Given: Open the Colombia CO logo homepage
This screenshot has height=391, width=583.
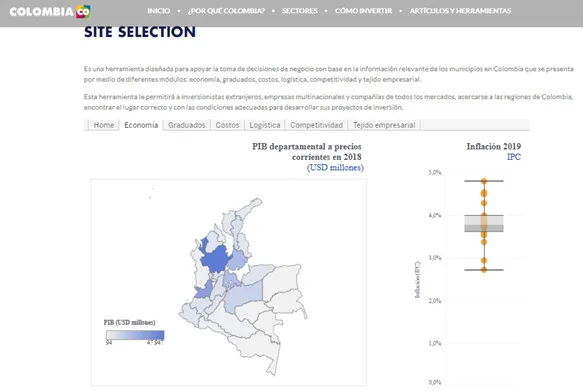Looking at the screenshot, I should pyautogui.click(x=50, y=11).
